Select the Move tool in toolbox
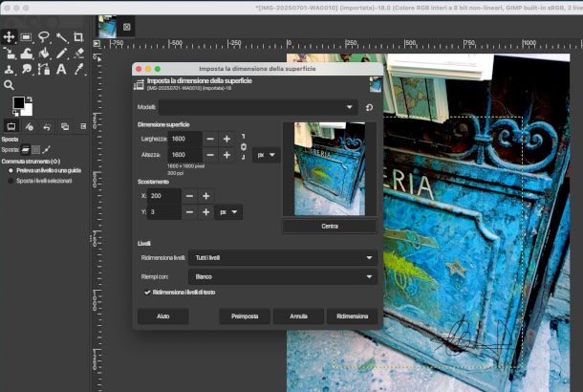Image resolution: width=583 pixels, height=392 pixels. click(x=9, y=37)
